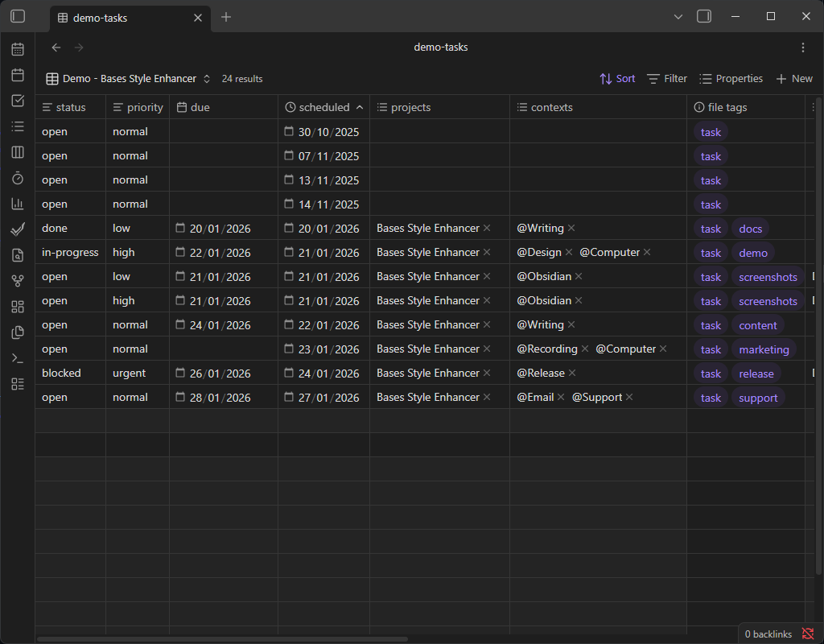Open the calendar with dots ribbon icon

click(18, 49)
